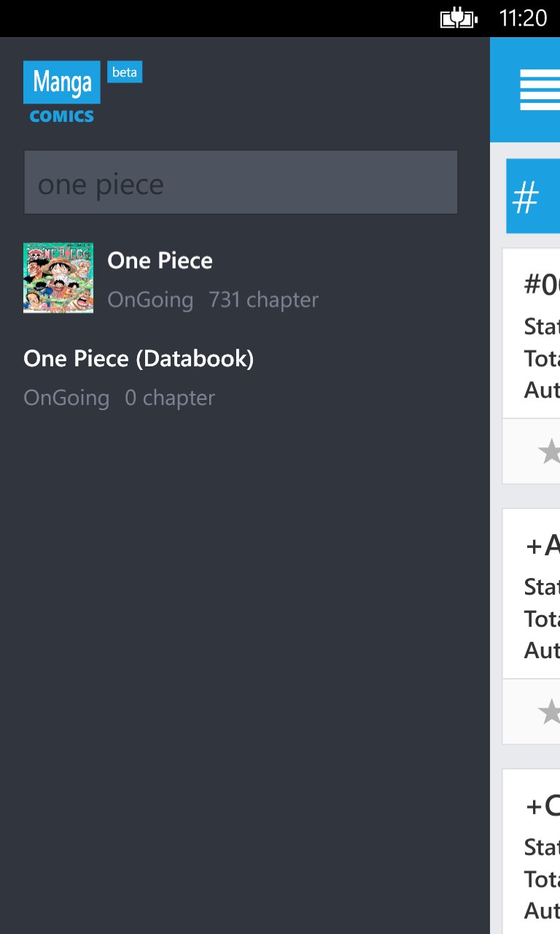Tap the clock showing 11:20
Viewport: 560px width, 934px height.
pos(523,18)
